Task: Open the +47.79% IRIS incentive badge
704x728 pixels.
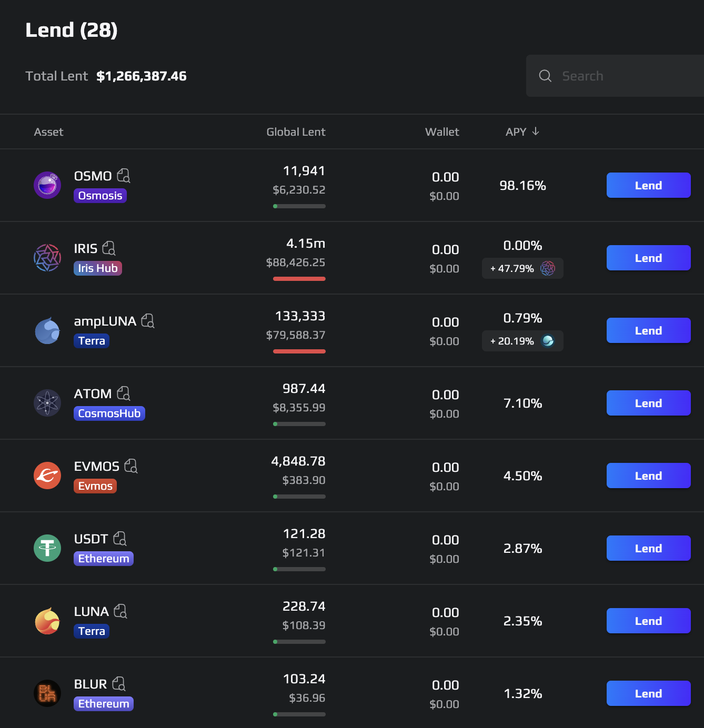Action: pyautogui.click(x=522, y=268)
